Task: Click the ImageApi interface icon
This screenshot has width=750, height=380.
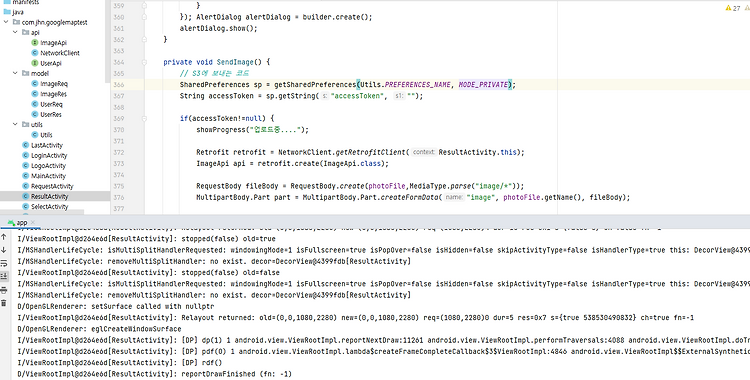Action: coord(34,43)
